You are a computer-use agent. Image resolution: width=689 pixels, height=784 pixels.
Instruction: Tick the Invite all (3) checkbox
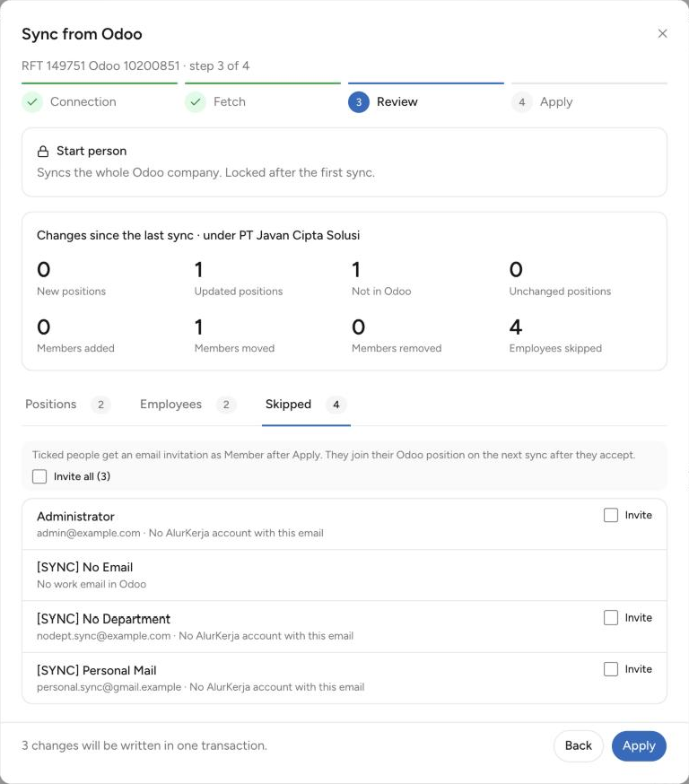(x=39, y=476)
